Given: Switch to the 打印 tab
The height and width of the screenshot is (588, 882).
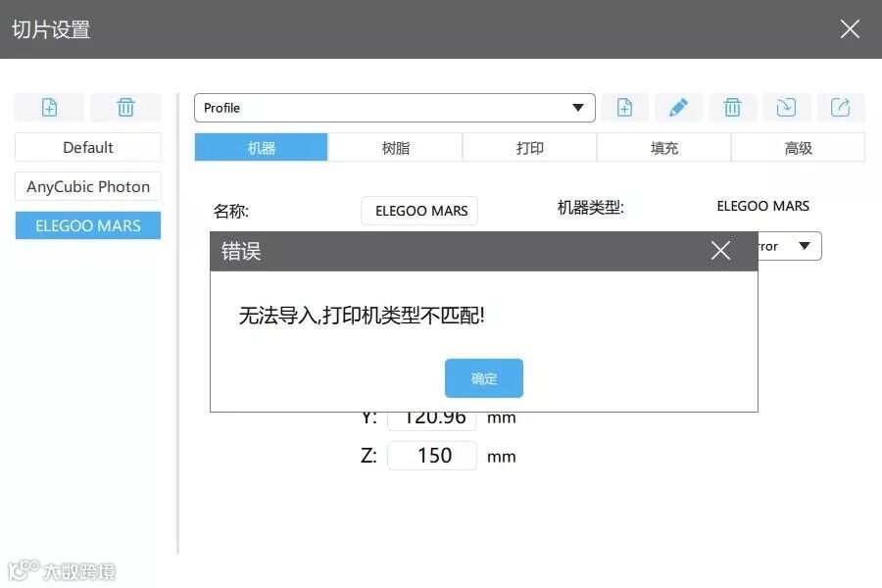Looking at the screenshot, I should [x=530, y=147].
